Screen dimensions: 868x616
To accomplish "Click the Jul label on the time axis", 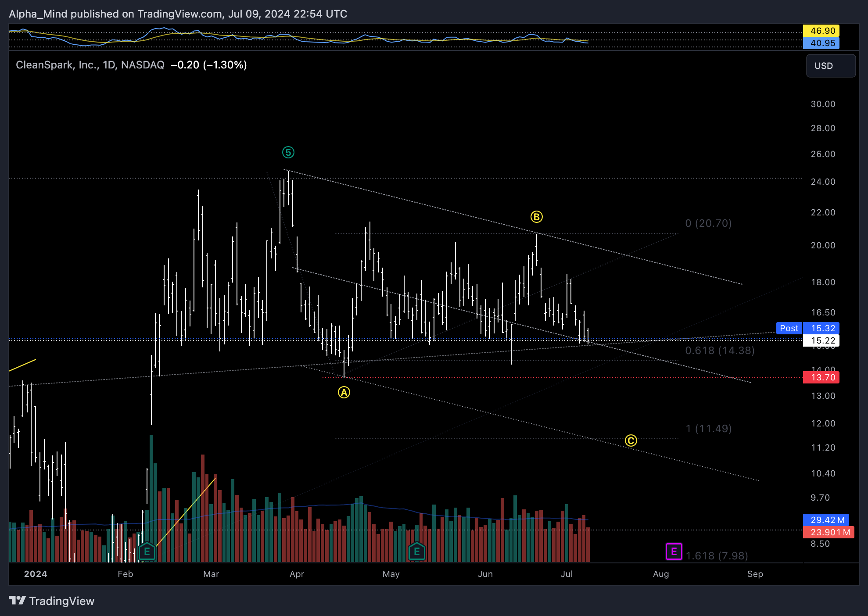I will click(x=567, y=574).
